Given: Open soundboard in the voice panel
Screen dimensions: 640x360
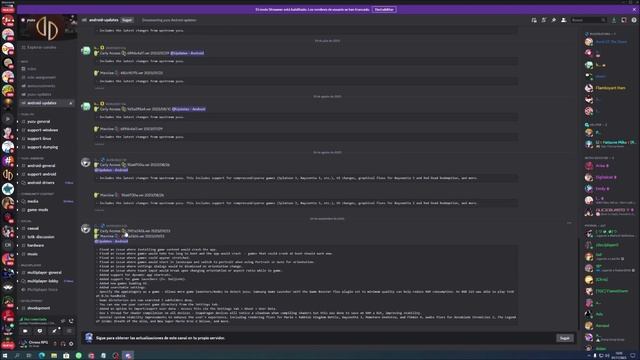Looking at the screenshot, I should point(69,331).
